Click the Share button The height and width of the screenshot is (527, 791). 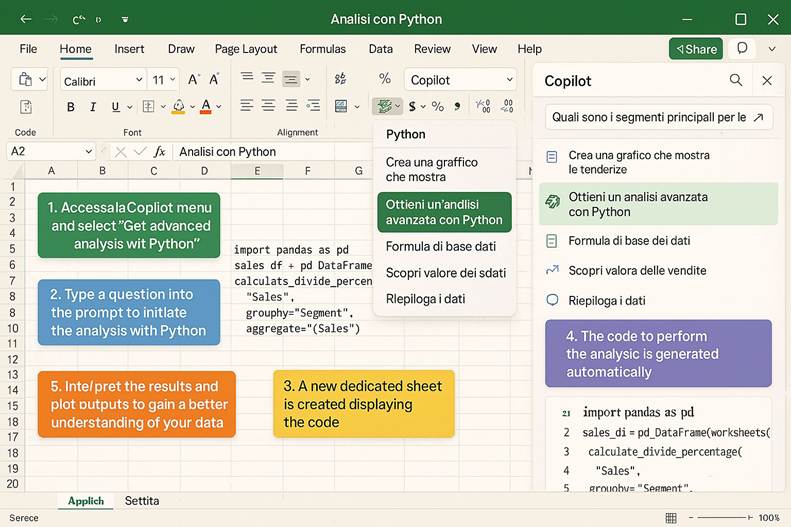[x=696, y=49]
